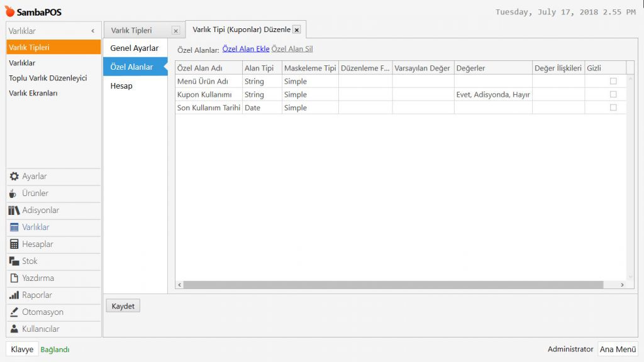This screenshot has width=644, height=362.
Task: Click the Özel Alan Ekle link
Action: 246,49
